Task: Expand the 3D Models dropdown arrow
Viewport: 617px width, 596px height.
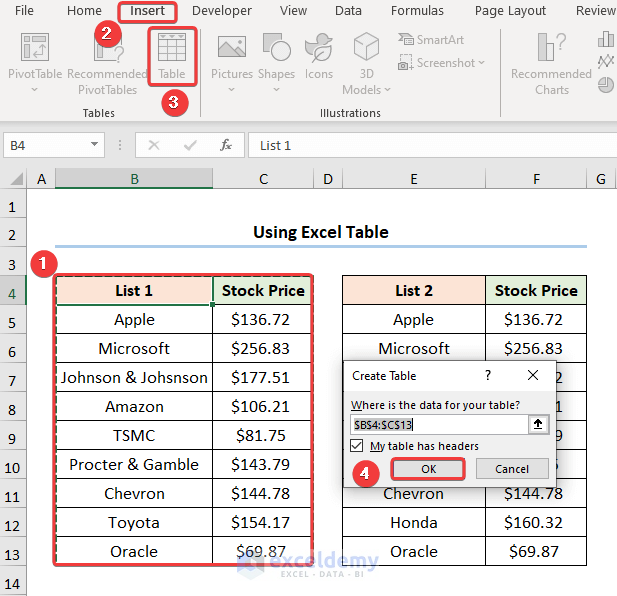Action: 388,90
